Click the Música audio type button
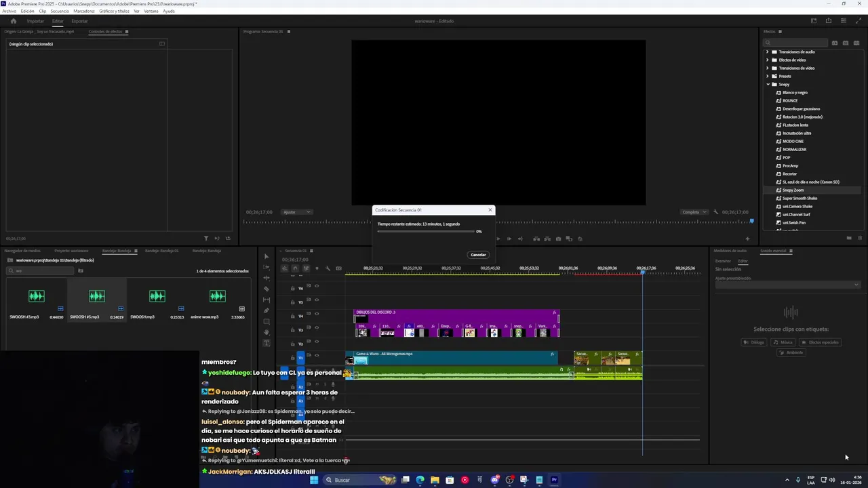The image size is (868, 488). tap(783, 342)
